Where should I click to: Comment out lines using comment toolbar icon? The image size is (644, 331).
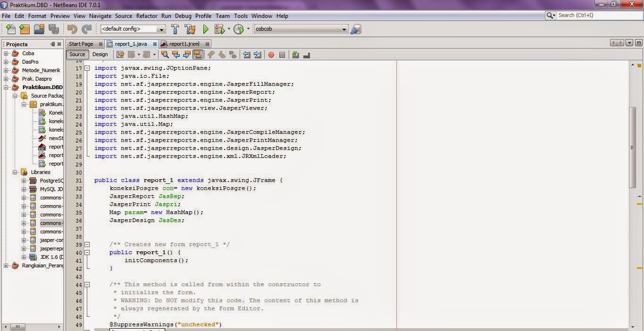296,55
